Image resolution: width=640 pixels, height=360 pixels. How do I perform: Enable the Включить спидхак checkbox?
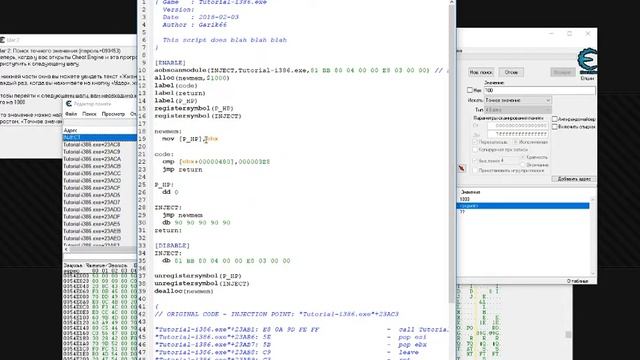(555, 127)
